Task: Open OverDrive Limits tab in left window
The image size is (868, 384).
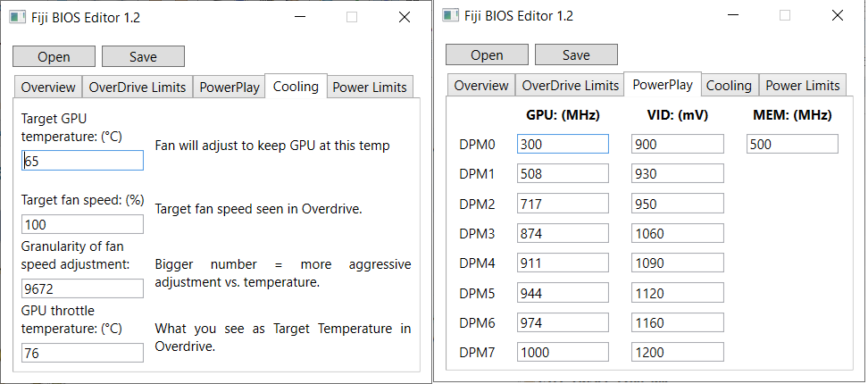Action: tap(138, 87)
